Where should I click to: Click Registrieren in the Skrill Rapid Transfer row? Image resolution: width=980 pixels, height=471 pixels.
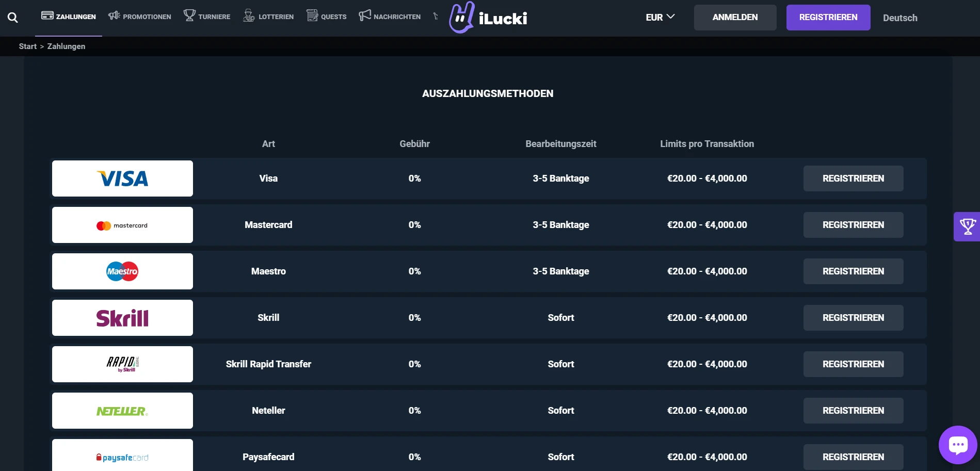pos(853,364)
